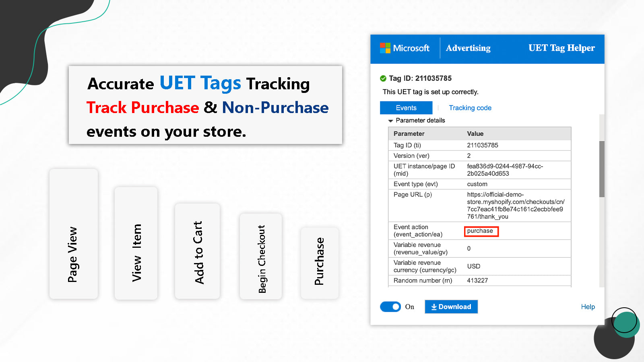This screenshot has width=644, height=362.
Task: Expand the View Item event card
Action: [x=136, y=243]
